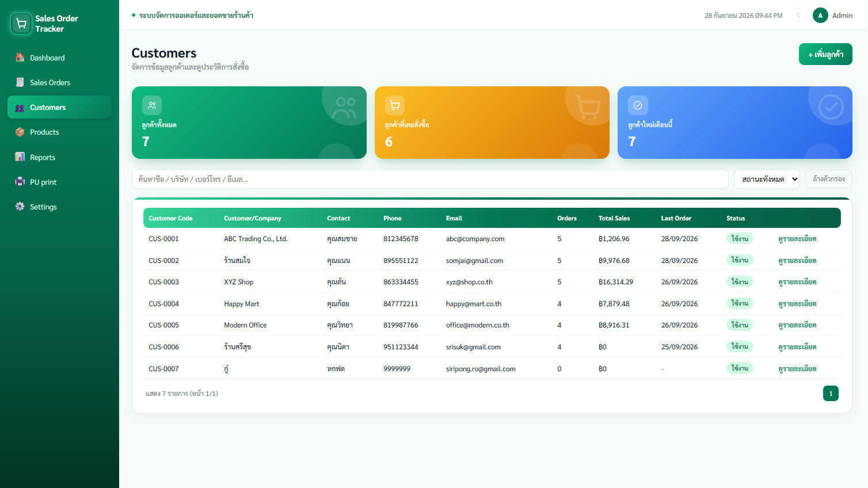View details for CUS-0006 row
The image size is (868, 488).
pos(797,347)
